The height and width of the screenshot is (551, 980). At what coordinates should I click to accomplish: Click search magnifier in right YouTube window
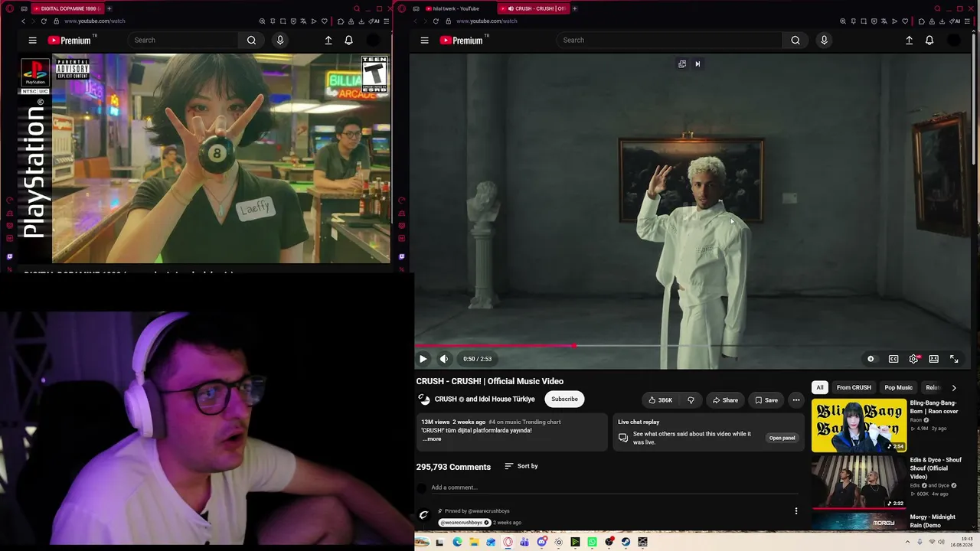pyautogui.click(x=795, y=40)
